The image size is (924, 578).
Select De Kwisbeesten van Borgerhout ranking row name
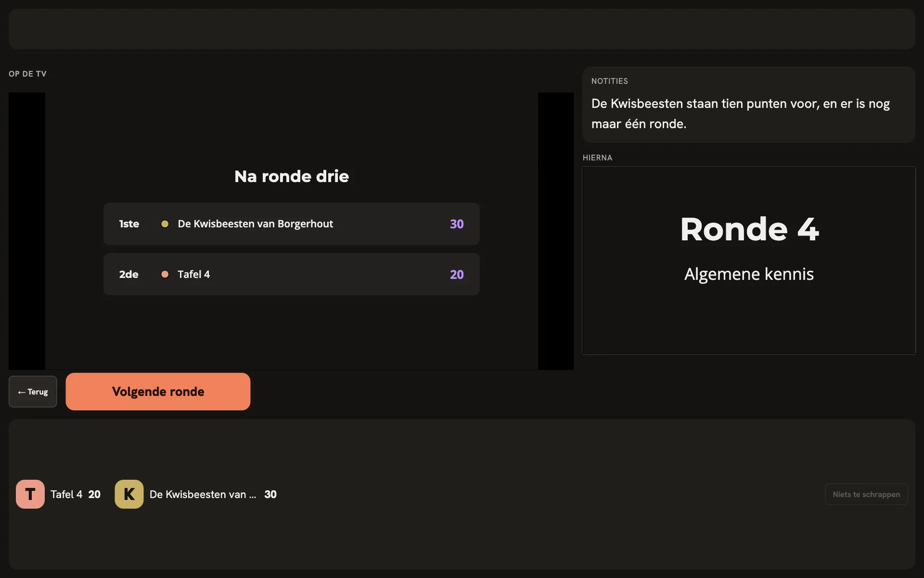[256, 224]
